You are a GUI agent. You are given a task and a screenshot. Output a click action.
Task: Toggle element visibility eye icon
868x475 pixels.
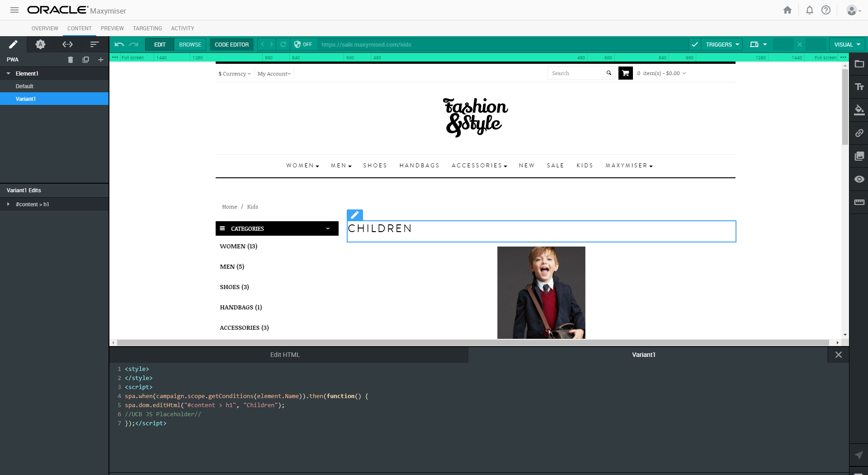859,179
